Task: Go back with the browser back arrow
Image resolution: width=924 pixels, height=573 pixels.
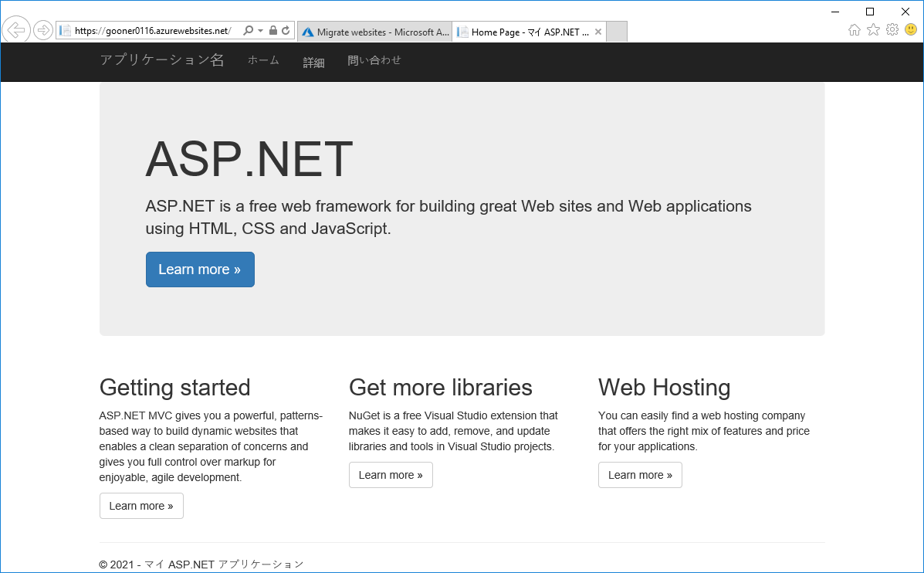Action: pos(16,29)
